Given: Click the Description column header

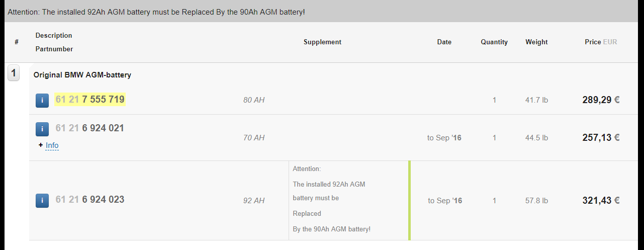Looking at the screenshot, I should pos(54,36).
